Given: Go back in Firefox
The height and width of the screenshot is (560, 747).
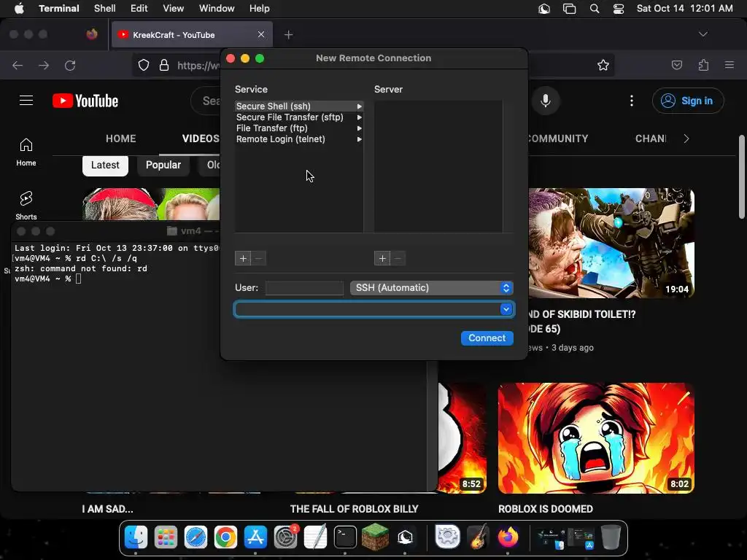Looking at the screenshot, I should click(18, 66).
